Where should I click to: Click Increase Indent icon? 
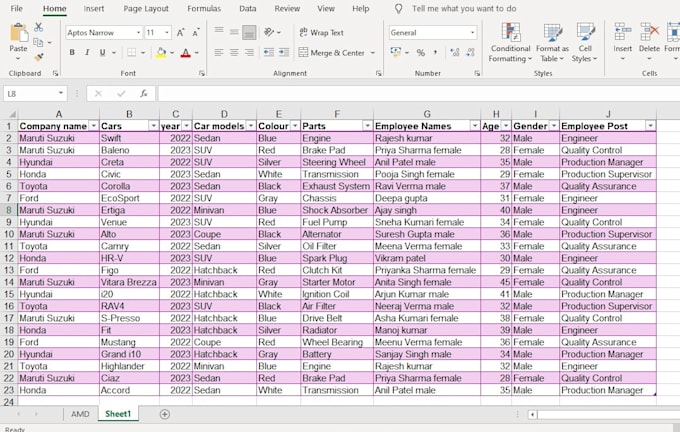click(284, 52)
